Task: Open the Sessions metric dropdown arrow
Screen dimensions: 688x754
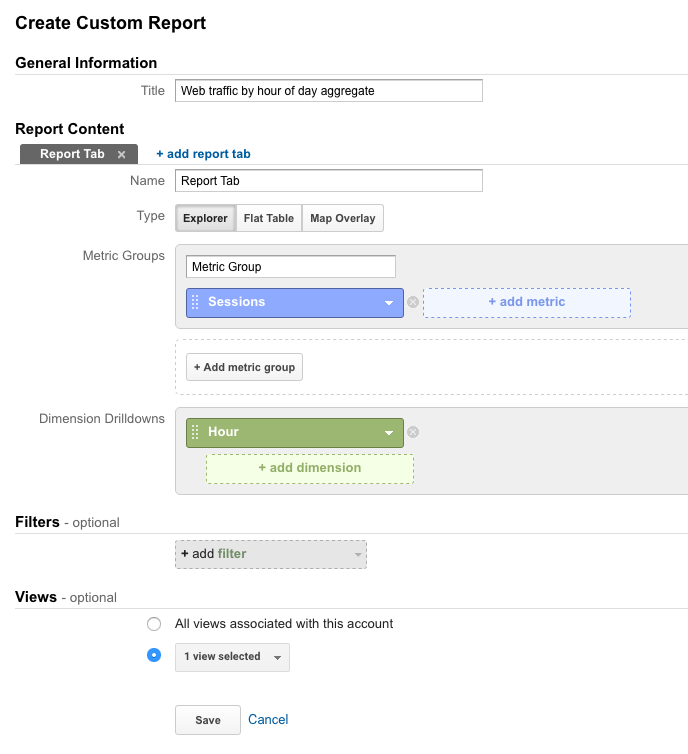Action: (388, 303)
